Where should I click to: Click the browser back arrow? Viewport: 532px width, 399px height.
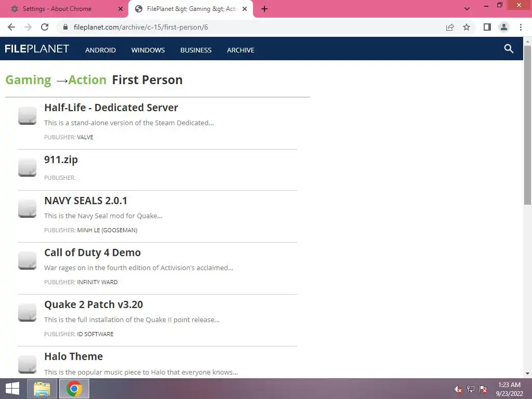click(x=11, y=27)
